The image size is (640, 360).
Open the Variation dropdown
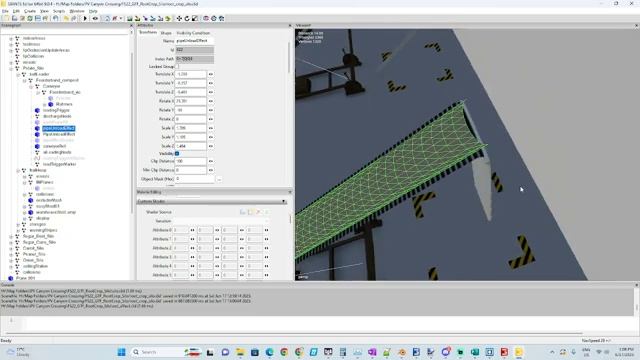[x=222, y=221]
